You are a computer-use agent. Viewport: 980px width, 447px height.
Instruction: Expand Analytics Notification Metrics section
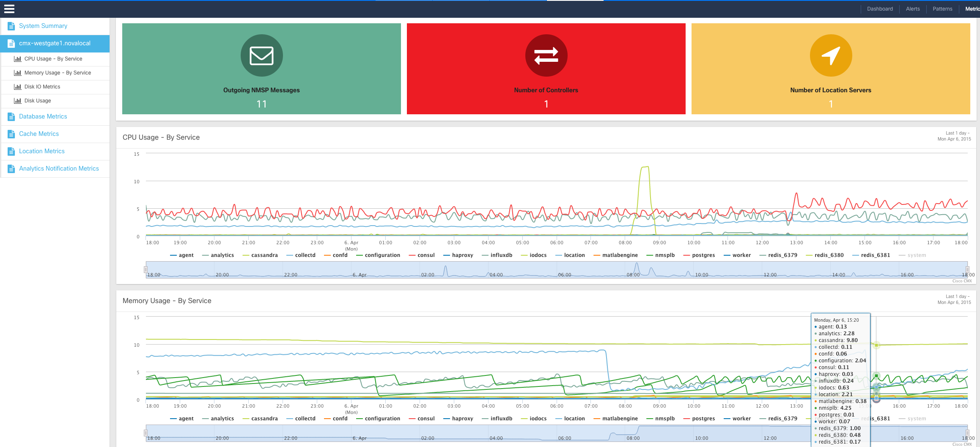(x=59, y=168)
